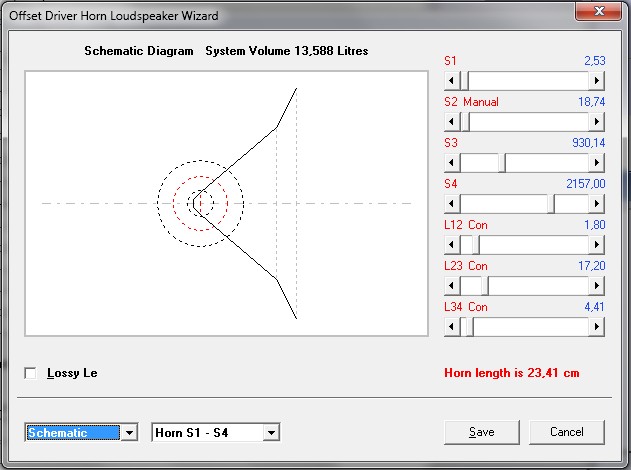The height and width of the screenshot is (470, 631).
Task: Increase L23 Con with the right arrow
Action: pyautogui.click(x=596, y=286)
